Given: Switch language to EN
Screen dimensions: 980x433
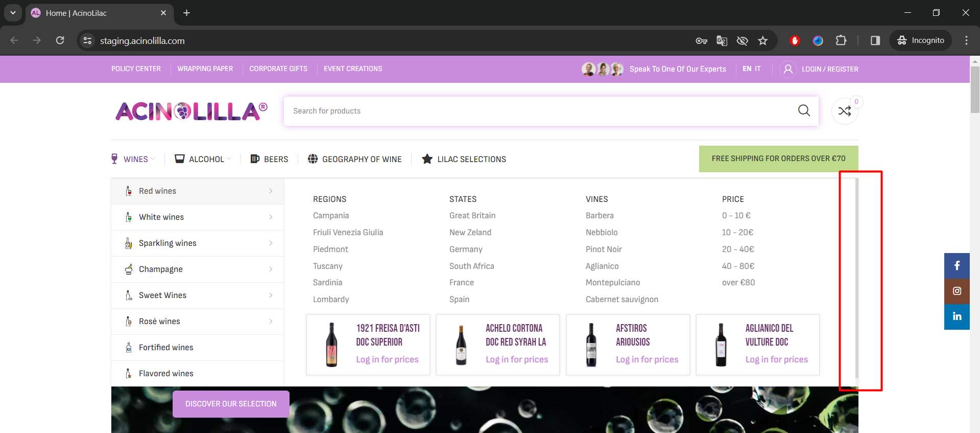Looking at the screenshot, I should (747, 69).
